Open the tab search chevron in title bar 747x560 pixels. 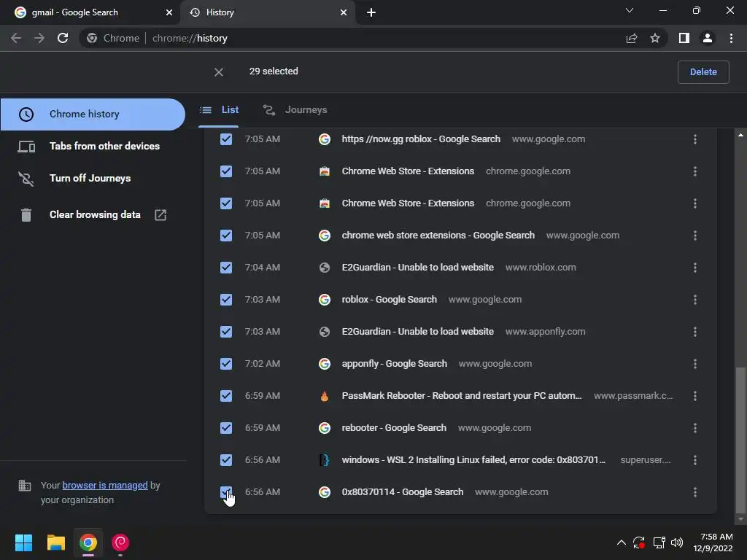pyautogui.click(x=630, y=10)
